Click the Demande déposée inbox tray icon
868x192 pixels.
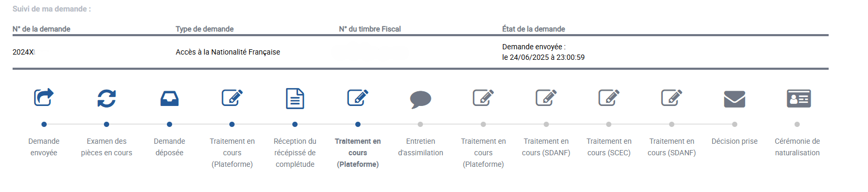170,98
